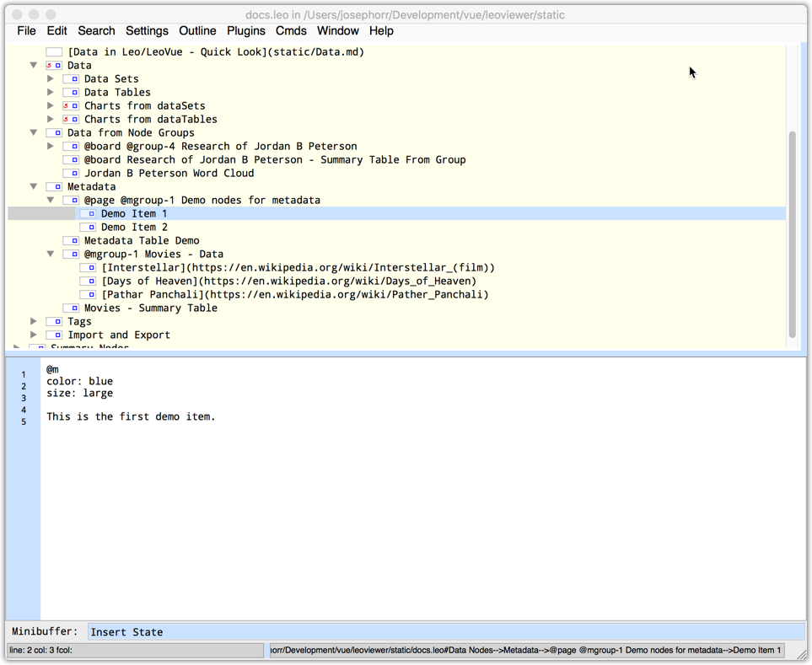
Task: Click icon box beside Tags node
Action: (x=54, y=321)
